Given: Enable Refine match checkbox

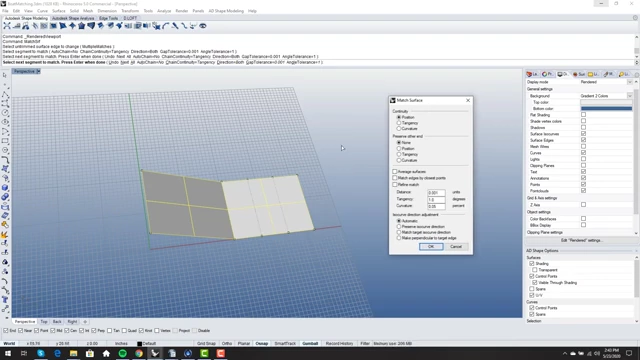Looking at the screenshot, I should (395, 184).
